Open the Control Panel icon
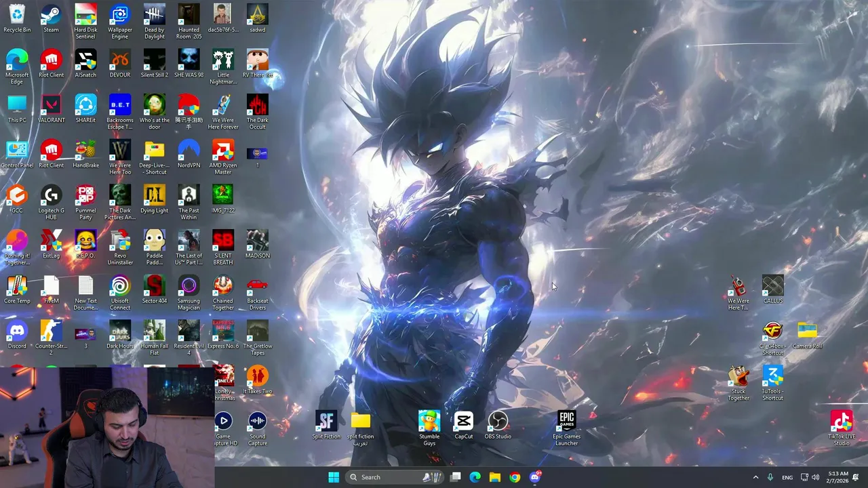 17,154
